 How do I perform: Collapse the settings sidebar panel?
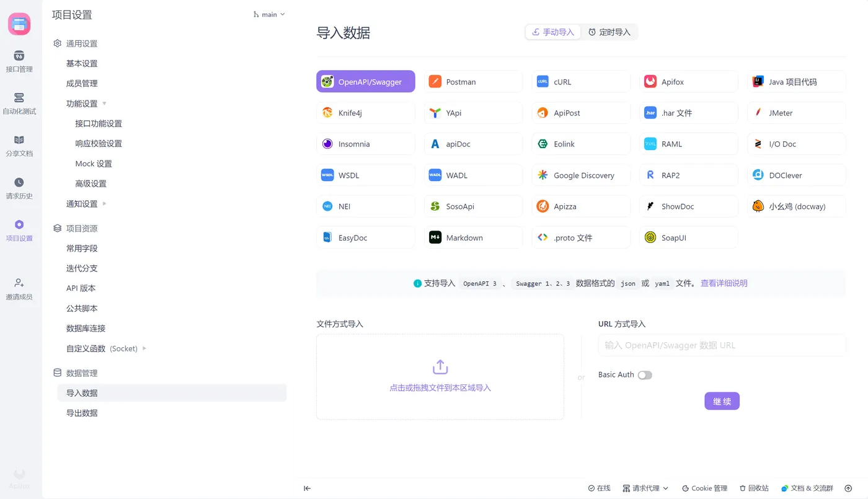click(x=307, y=488)
